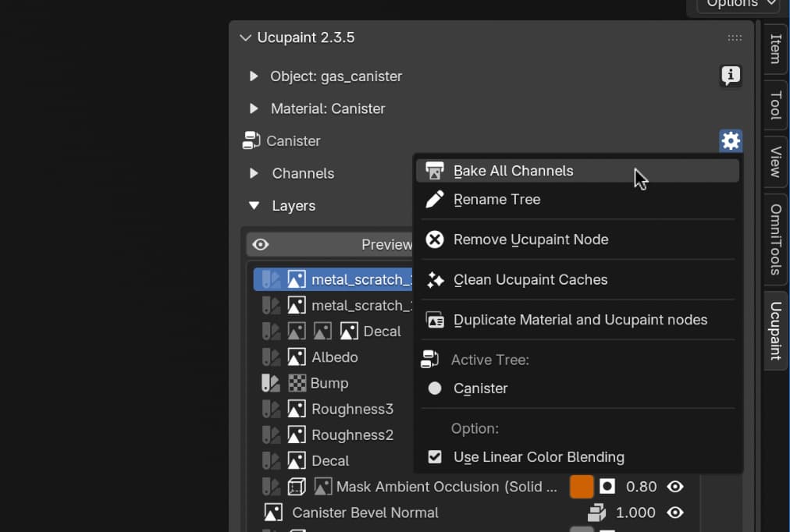
Task: Click the swatch icon on the Mask Ambient Occlusion row
Action: [271, 487]
